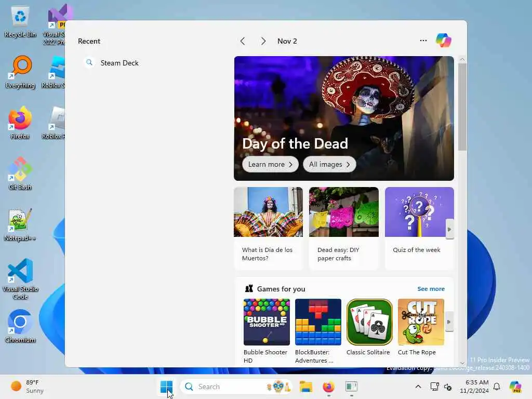Open the Windows Start button
Image resolution: width=532 pixels, height=399 pixels.
pyautogui.click(x=166, y=387)
